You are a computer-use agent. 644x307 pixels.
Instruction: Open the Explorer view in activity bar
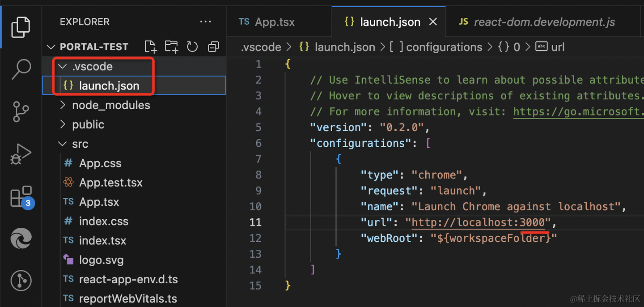pyautogui.click(x=21, y=26)
